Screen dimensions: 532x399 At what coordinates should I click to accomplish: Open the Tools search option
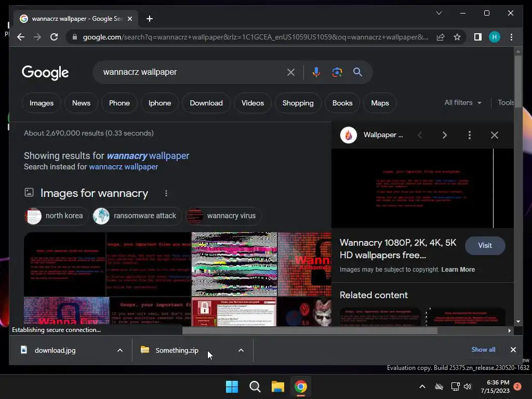coord(506,102)
